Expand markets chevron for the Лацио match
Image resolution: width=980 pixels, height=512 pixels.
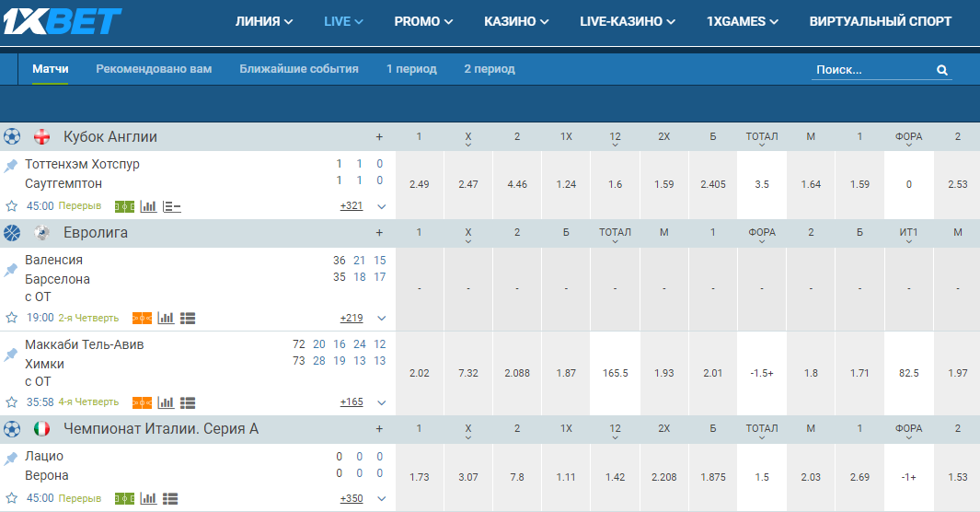tap(381, 499)
